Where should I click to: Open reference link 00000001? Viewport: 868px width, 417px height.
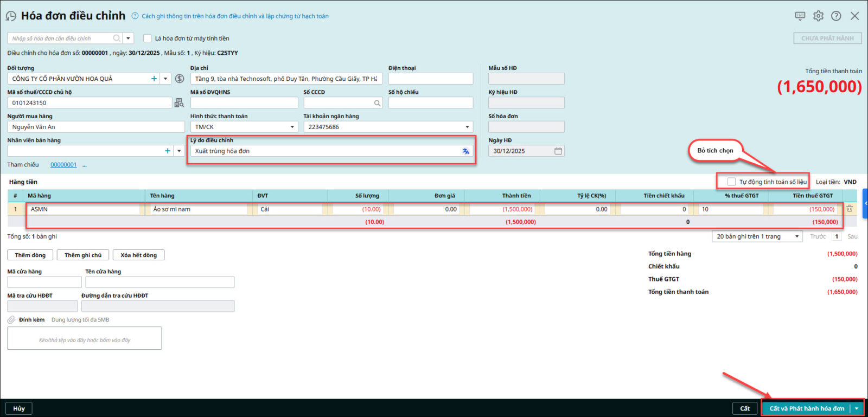click(x=63, y=165)
